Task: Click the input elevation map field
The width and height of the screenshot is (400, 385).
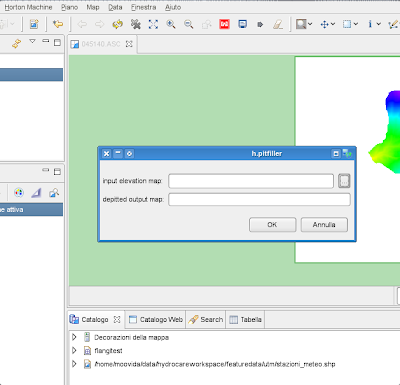Action: [251, 181]
